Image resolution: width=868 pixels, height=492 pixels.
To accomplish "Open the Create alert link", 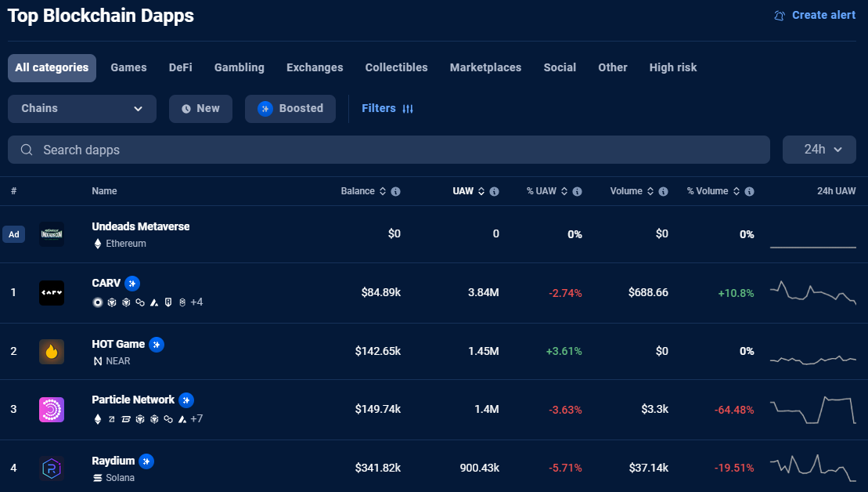I will tap(815, 15).
